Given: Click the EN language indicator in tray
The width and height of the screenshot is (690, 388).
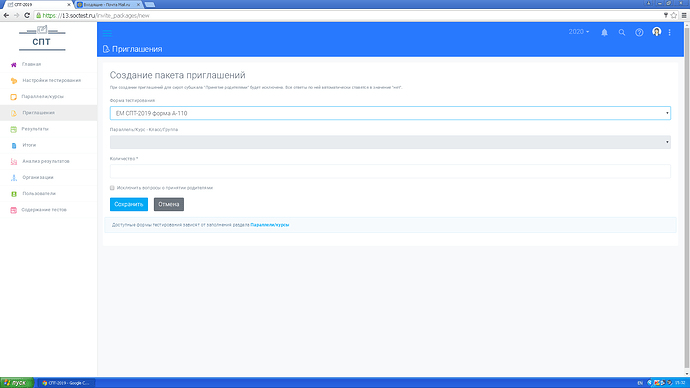Looking at the screenshot, I should 640,383.
